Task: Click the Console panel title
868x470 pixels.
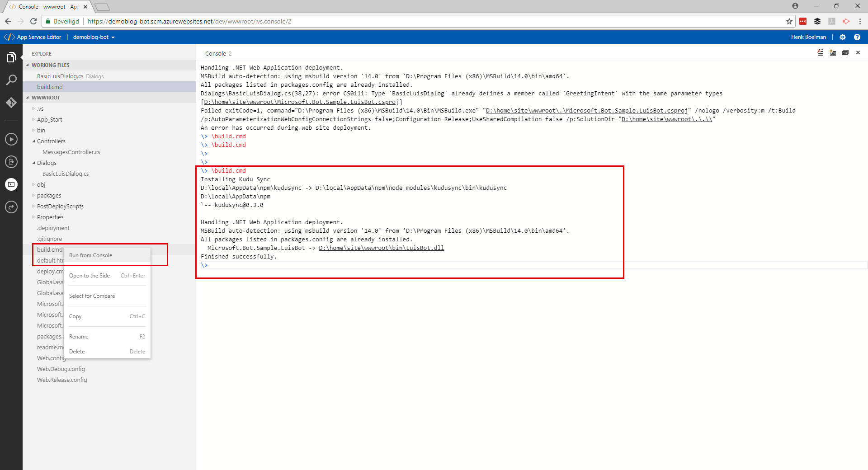Action: [x=216, y=53]
